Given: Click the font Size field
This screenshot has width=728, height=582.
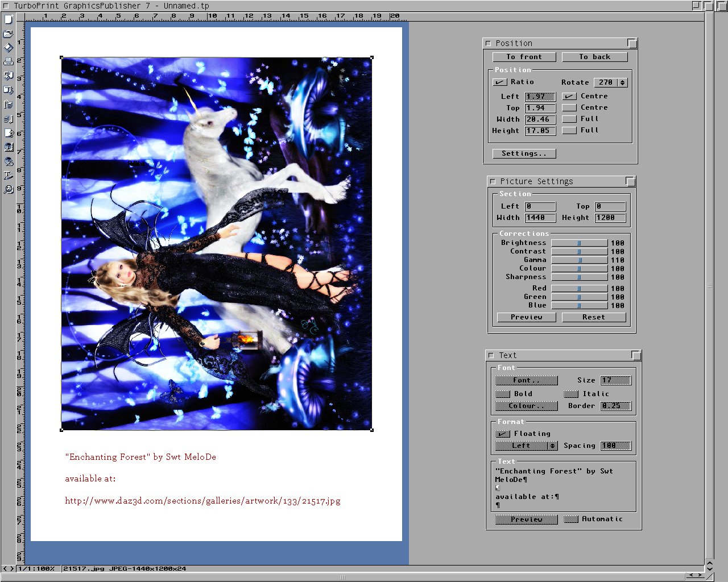Looking at the screenshot, I should pos(616,380).
